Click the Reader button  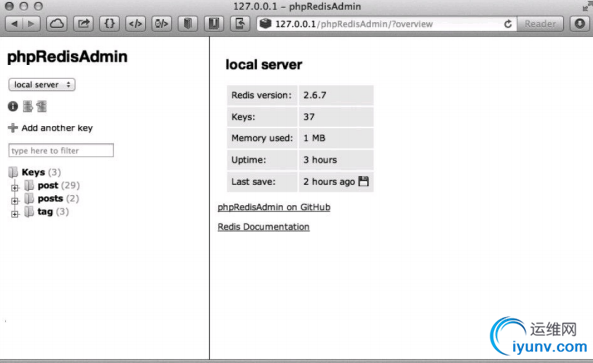540,24
